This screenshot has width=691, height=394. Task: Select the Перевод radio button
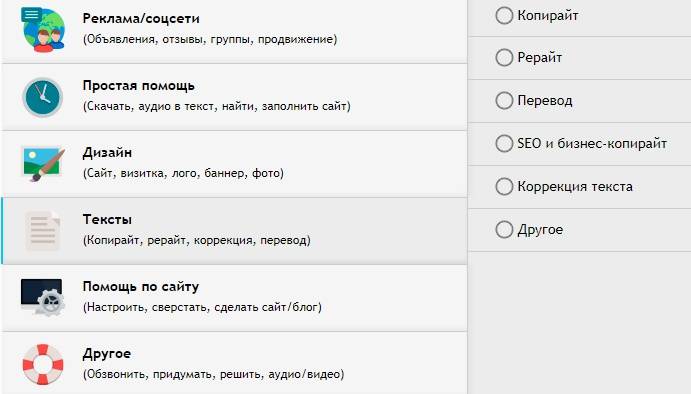point(504,100)
